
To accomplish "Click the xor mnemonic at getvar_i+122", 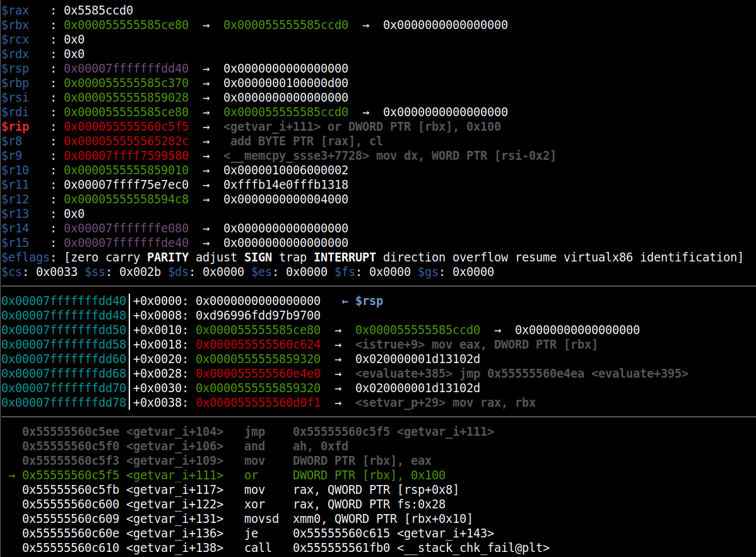I will [x=254, y=504].
